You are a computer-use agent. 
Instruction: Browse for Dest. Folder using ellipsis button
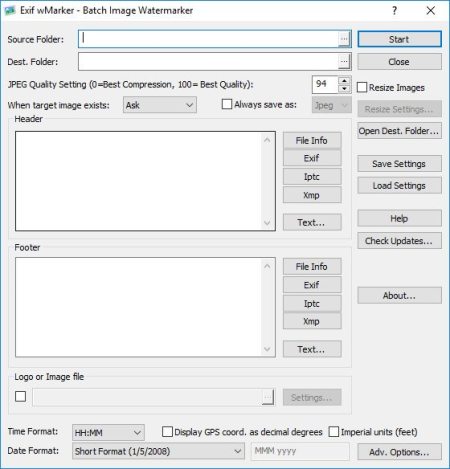point(344,62)
